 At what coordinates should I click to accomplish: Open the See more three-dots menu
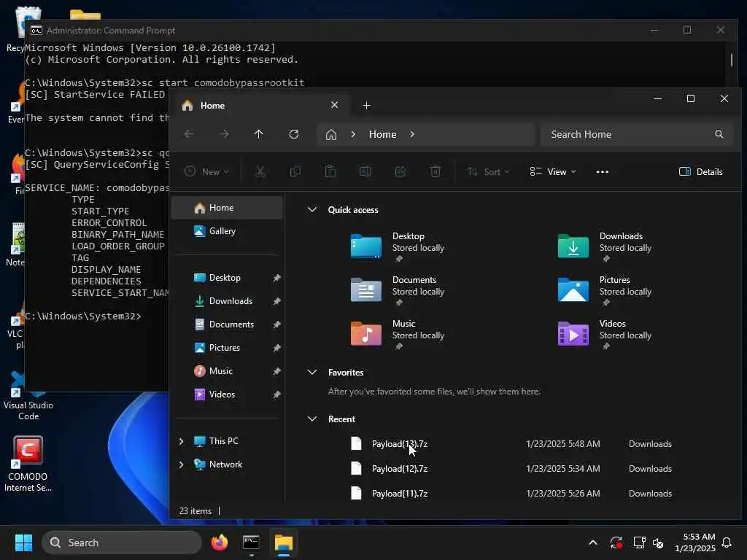click(602, 172)
